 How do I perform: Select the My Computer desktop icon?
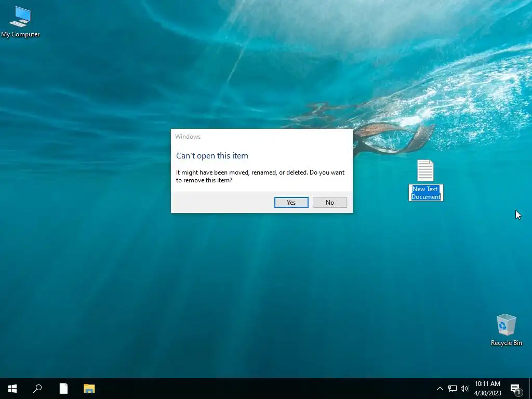pos(20,22)
